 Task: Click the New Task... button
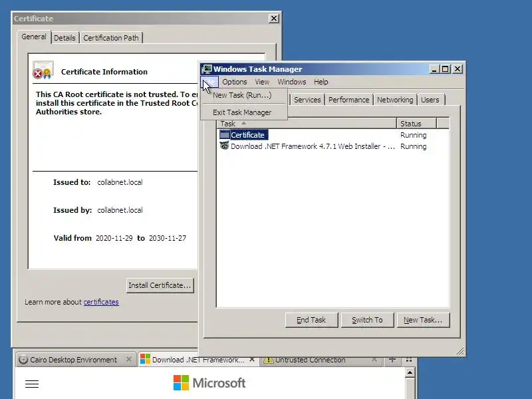pos(423,320)
